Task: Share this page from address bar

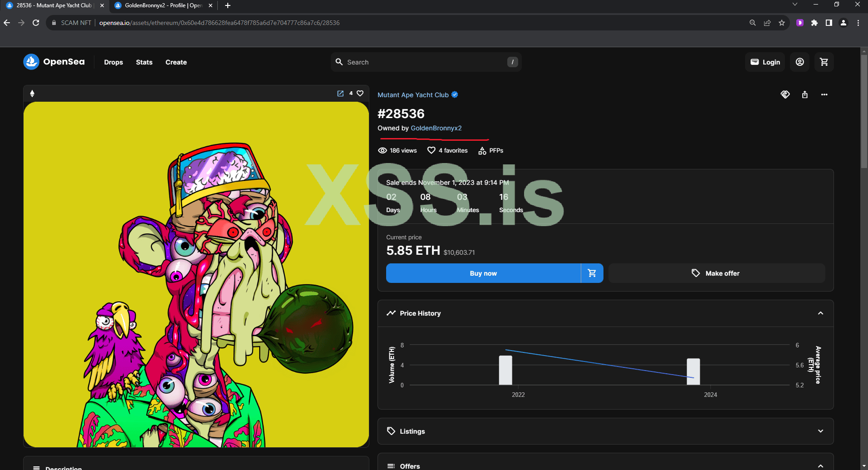Action: (x=767, y=23)
